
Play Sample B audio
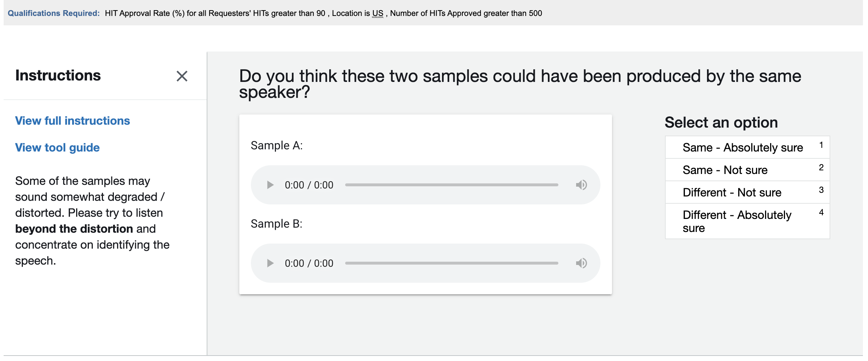pos(270,263)
